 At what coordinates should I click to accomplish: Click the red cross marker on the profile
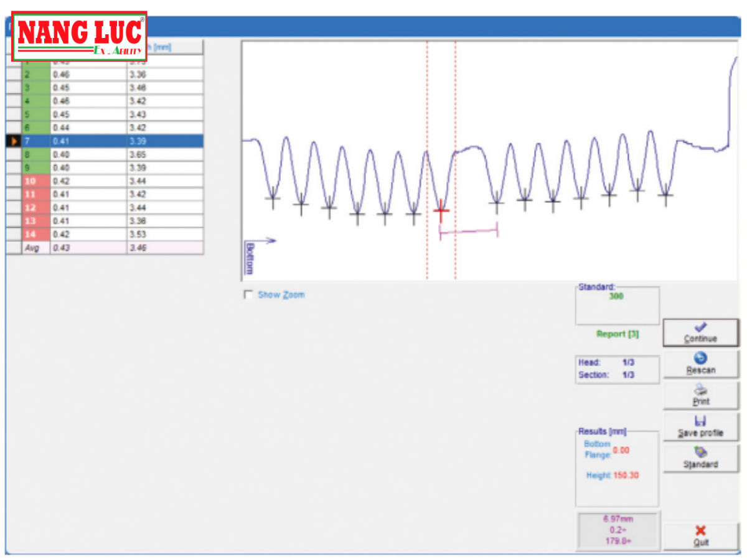[x=441, y=212]
